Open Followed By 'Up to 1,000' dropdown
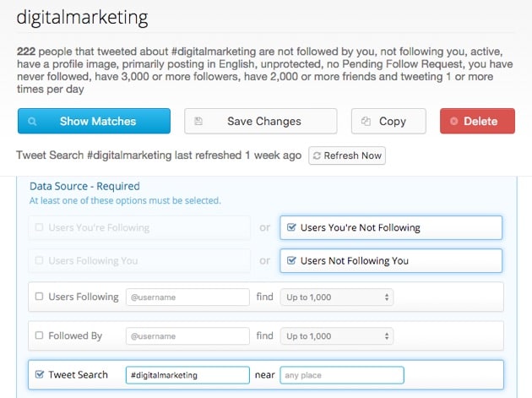The height and width of the screenshot is (398, 532). [x=337, y=336]
